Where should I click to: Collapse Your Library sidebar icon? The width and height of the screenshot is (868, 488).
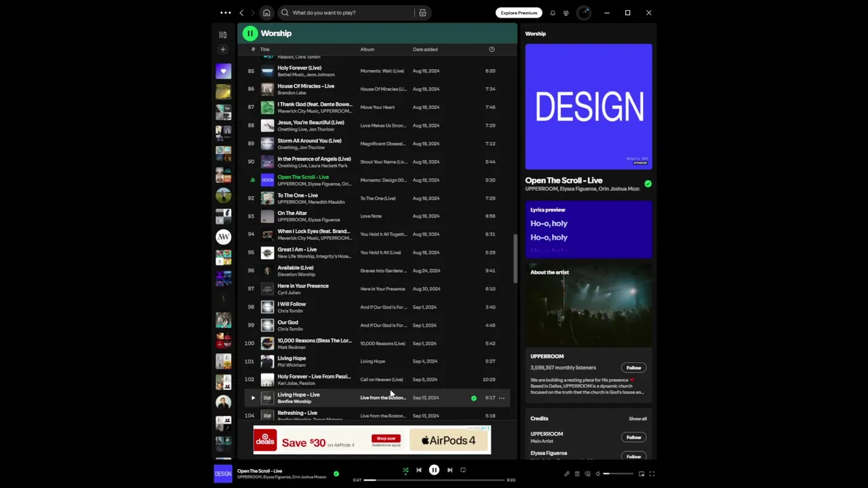222,35
